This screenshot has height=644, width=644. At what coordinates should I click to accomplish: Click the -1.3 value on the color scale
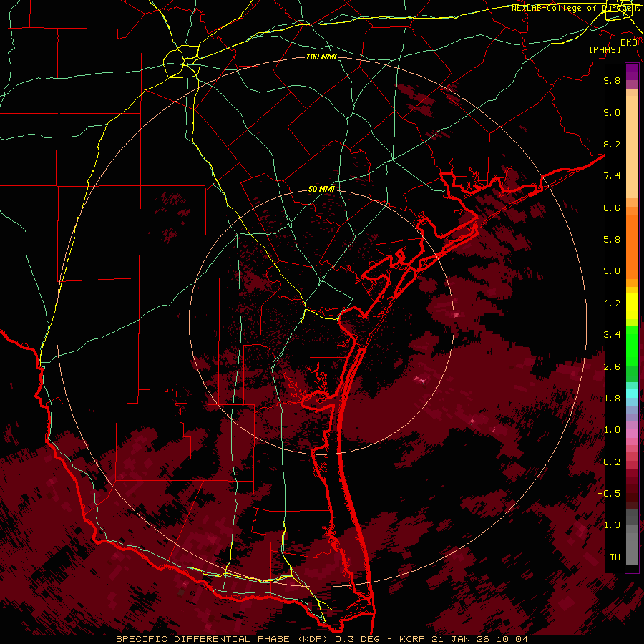click(x=610, y=525)
